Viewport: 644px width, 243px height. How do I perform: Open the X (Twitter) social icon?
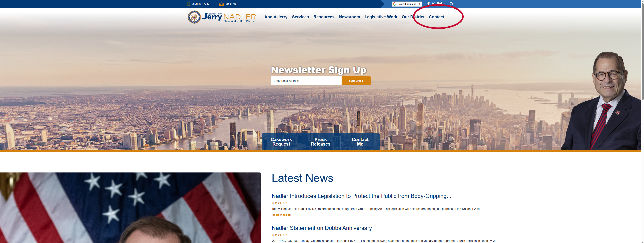[434, 4]
